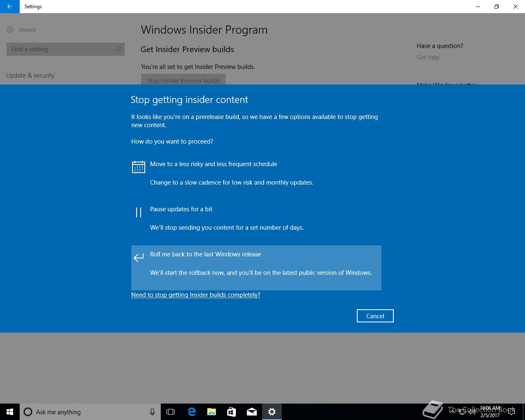Restore down the Settings window
Viewport: 525px width, 420px height.
click(x=497, y=7)
